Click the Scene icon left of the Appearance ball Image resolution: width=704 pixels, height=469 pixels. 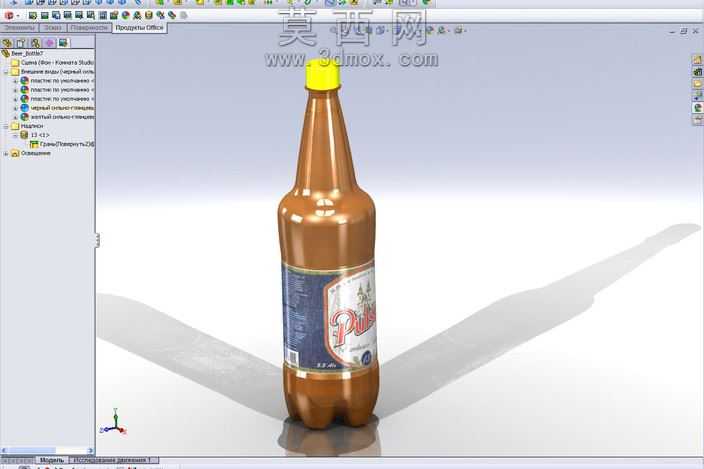(114, 15)
